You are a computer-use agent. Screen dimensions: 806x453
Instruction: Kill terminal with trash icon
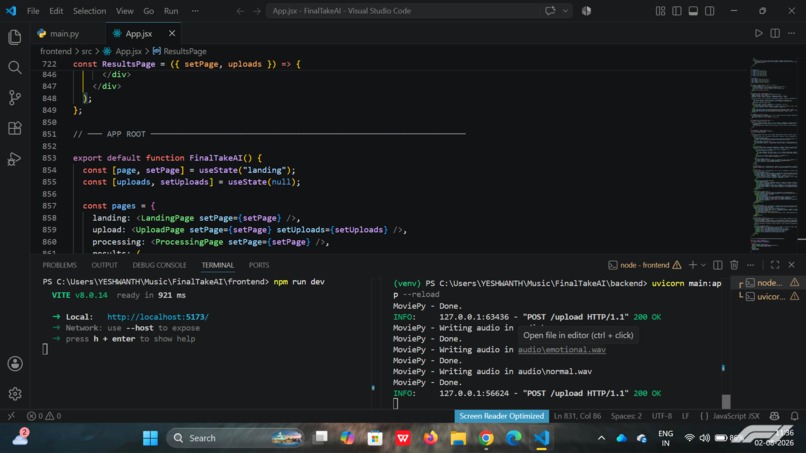coord(734,265)
